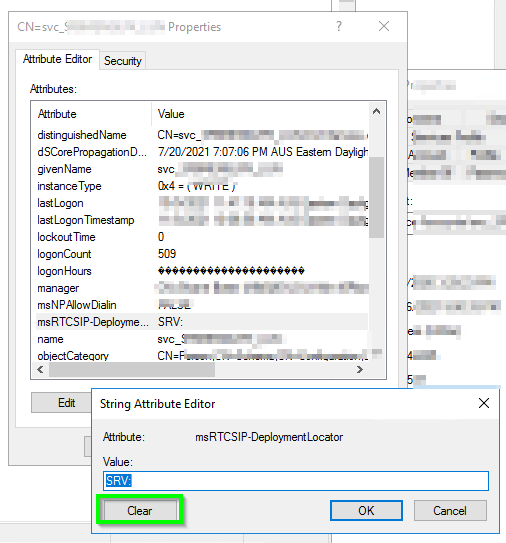Image resolution: width=506 pixels, height=543 pixels.
Task: Click the scroll up arrow in attributes list
Action: [376, 112]
